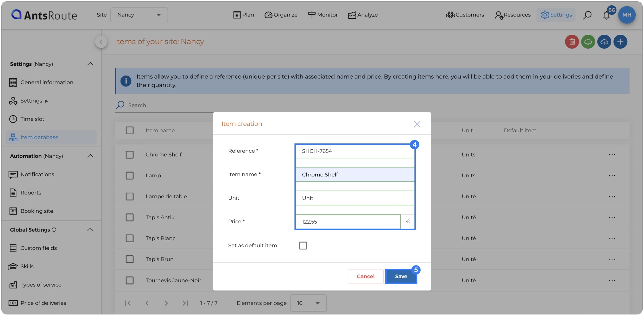The height and width of the screenshot is (316, 644).
Task: Check the Lampe de table row checkbox
Action: tap(130, 196)
